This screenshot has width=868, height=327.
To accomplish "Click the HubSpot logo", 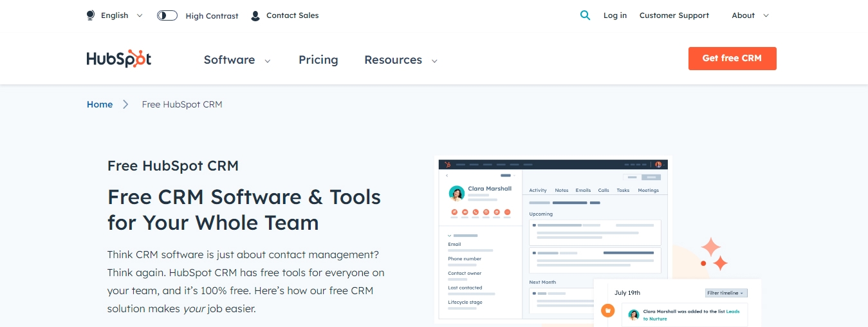I will (119, 59).
